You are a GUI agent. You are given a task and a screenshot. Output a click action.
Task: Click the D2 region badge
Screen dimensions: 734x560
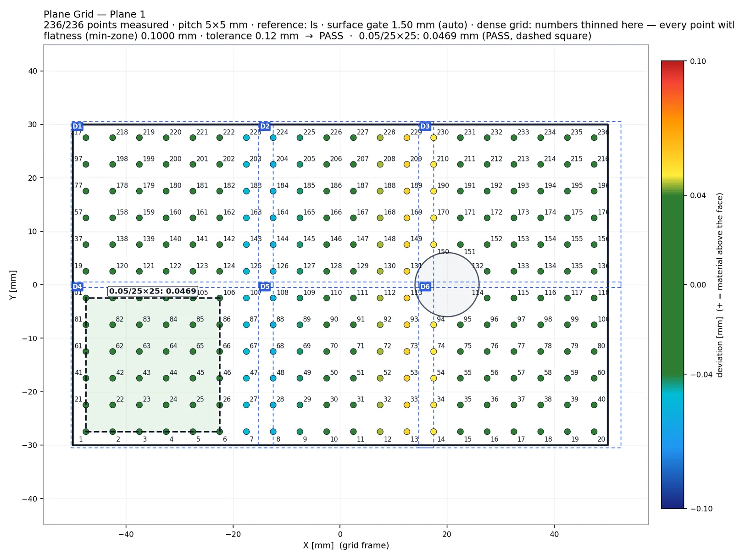pyautogui.click(x=265, y=127)
